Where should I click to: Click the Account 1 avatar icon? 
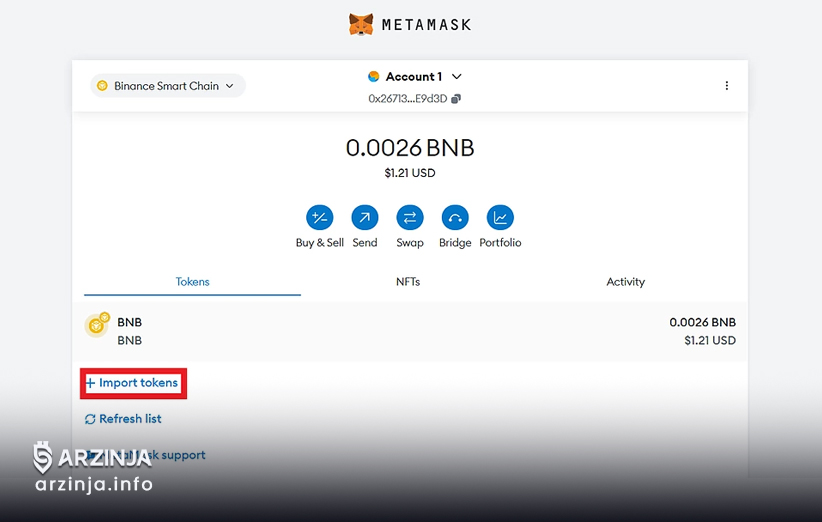[x=373, y=77]
